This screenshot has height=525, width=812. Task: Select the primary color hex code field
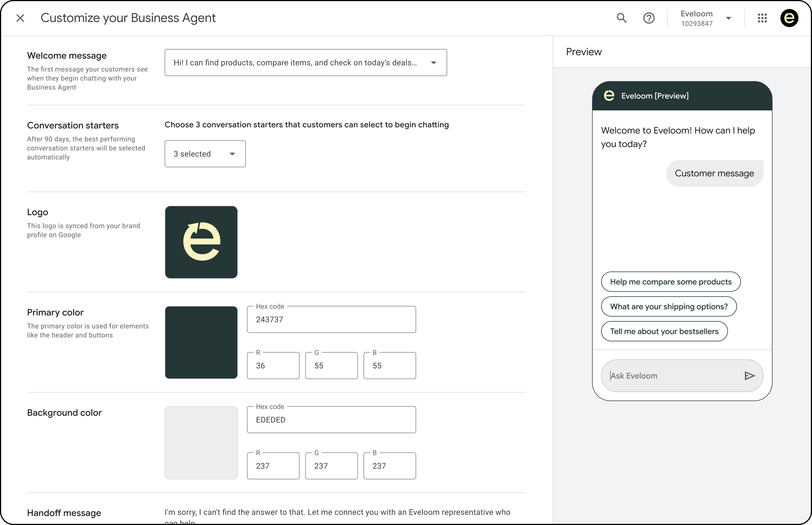tap(331, 319)
